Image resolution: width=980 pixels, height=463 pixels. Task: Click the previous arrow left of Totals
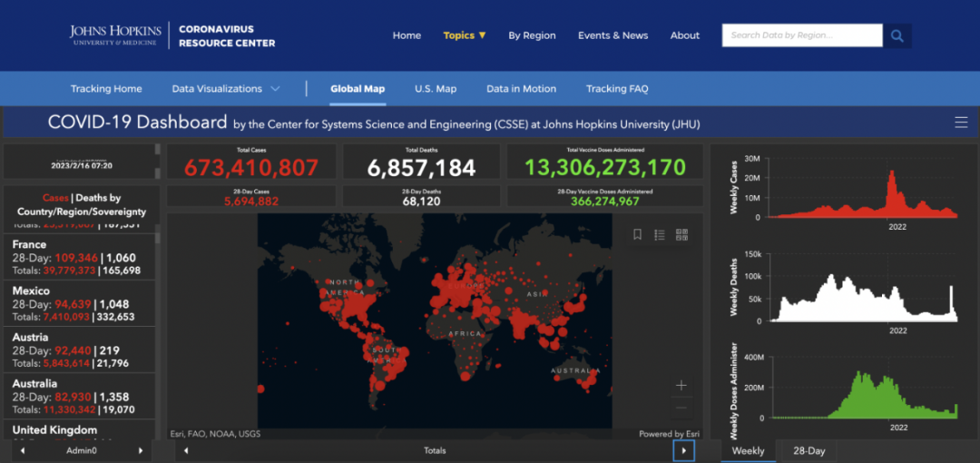[186, 450]
